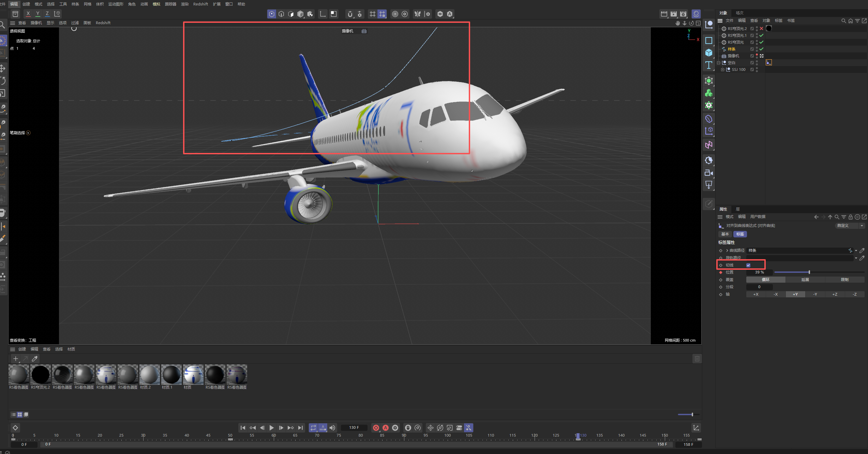Toggle the 样条 object green checkmark
Viewport: 868px width, 454px height.
coord(761,49)
